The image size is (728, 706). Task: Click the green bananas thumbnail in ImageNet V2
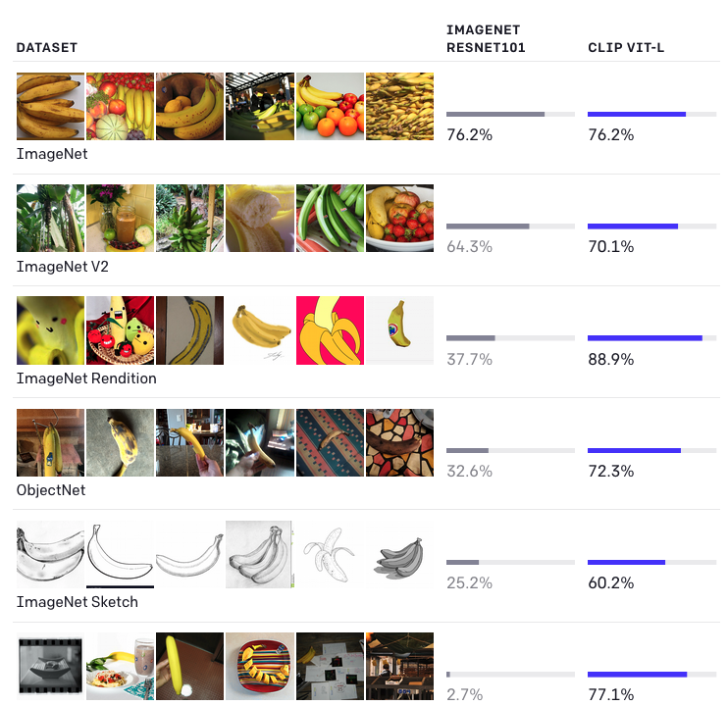(330, 218)
